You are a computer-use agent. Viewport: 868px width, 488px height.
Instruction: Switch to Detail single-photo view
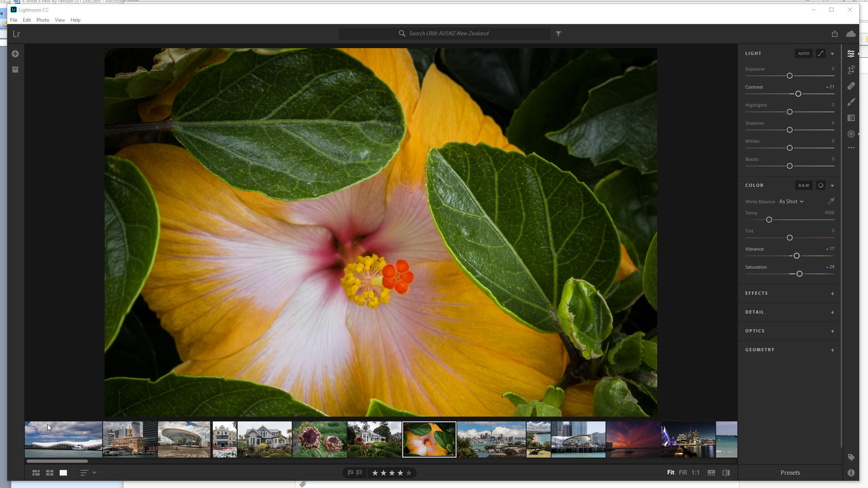pos(63,473)
